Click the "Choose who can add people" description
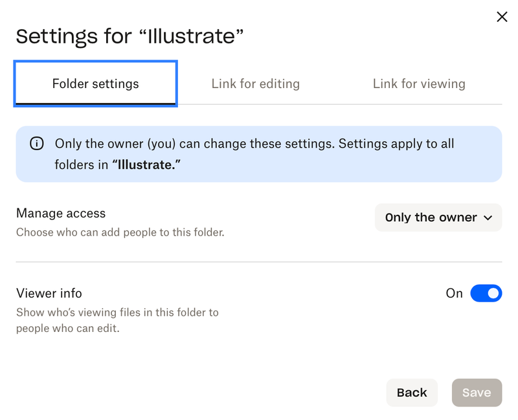The width and height of the screenshot is (518, 420). (x=120, y=232)
